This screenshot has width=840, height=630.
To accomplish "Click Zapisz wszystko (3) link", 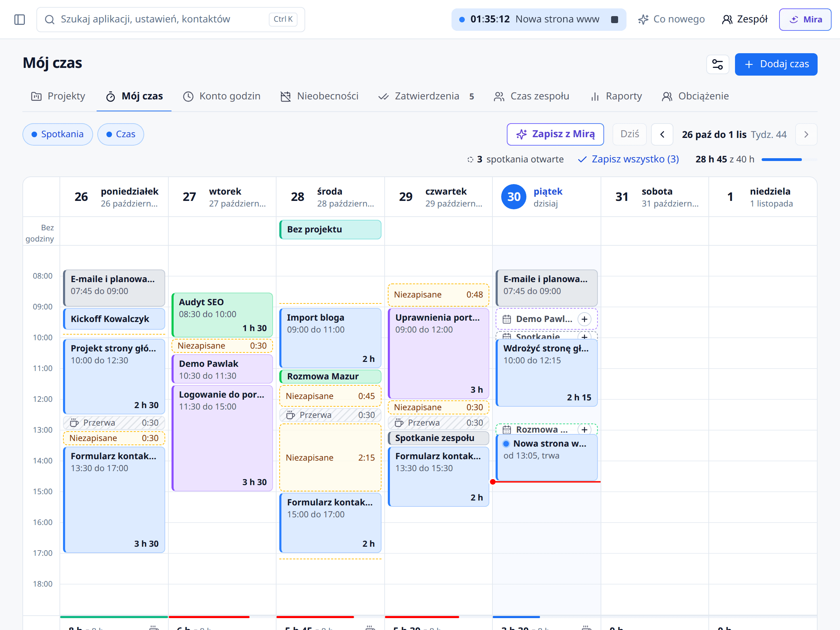I will (x=629, y=160).
